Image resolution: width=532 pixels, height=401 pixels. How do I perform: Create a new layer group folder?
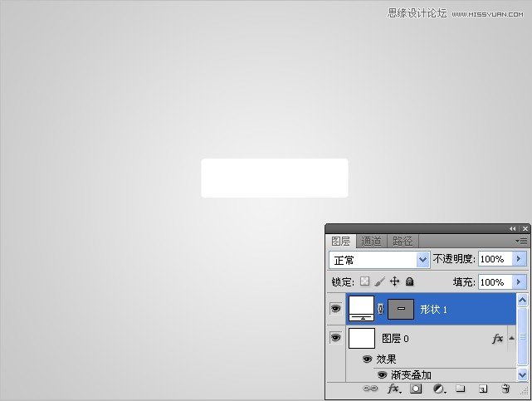click(x=460, y=388)
